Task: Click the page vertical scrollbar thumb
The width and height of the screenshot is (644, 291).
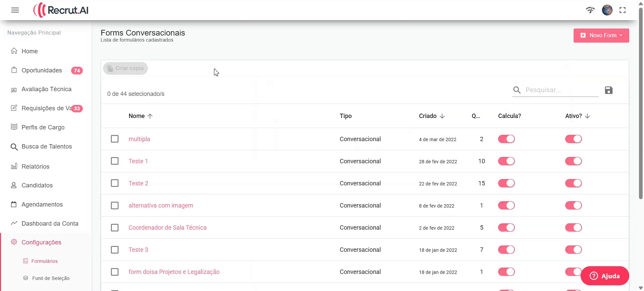Action: (x=641, y=101)
